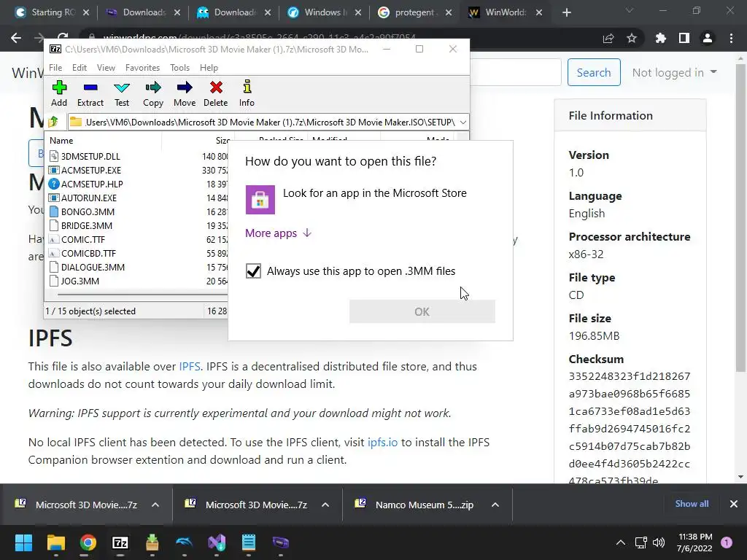747x560 pixels.
Task: Open Notepad icon on taskbar
Action: click(249, 542)
